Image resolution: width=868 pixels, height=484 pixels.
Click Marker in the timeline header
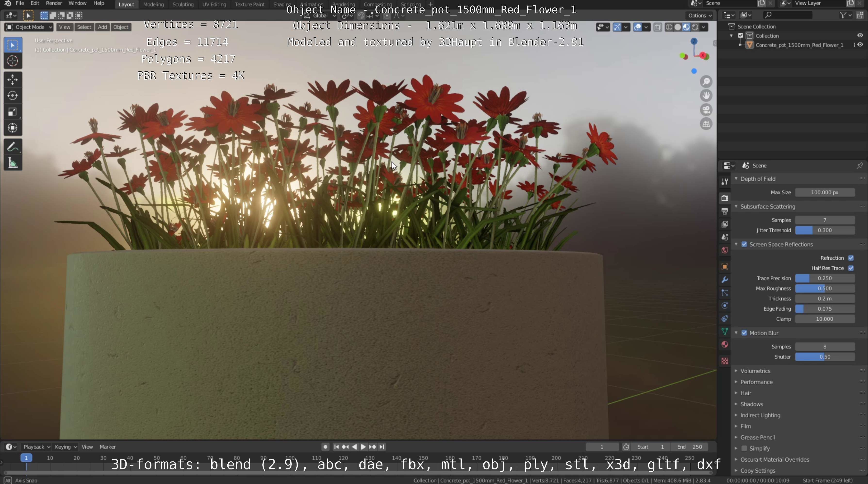(108, 447)
